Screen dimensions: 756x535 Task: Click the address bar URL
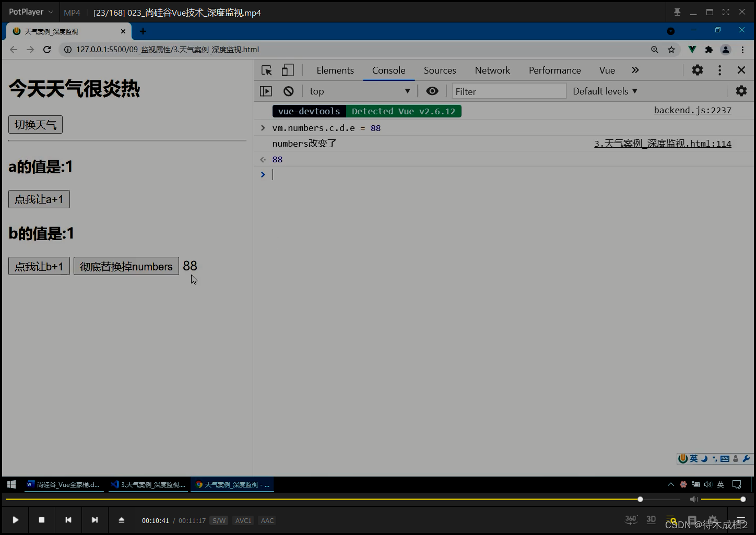168,50
